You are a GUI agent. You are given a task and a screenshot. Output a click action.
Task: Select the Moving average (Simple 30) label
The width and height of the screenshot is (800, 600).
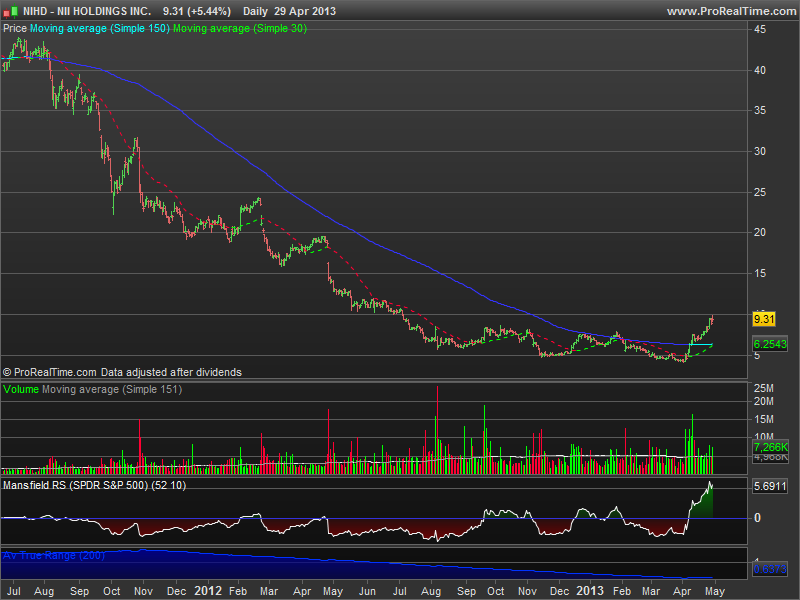click(240, 29)
